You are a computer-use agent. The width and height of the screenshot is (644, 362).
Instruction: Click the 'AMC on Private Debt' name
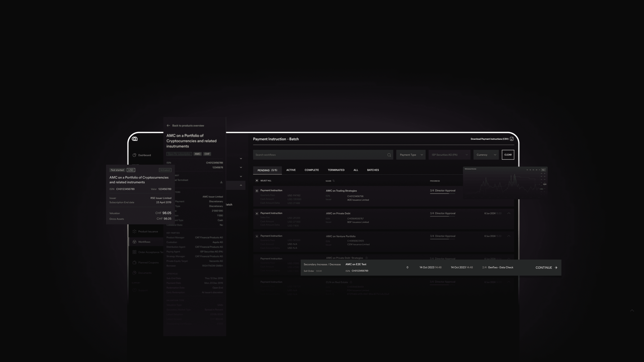pos(338,213)
